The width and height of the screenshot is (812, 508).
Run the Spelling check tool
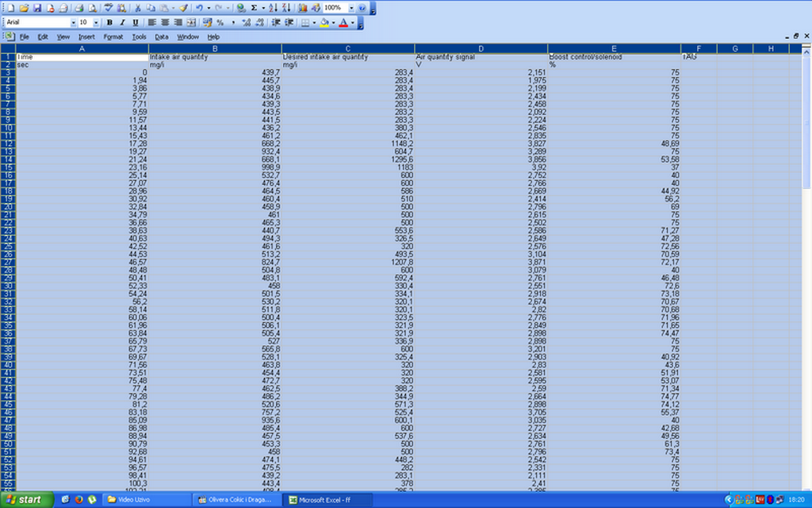click(x=108, y=8)
